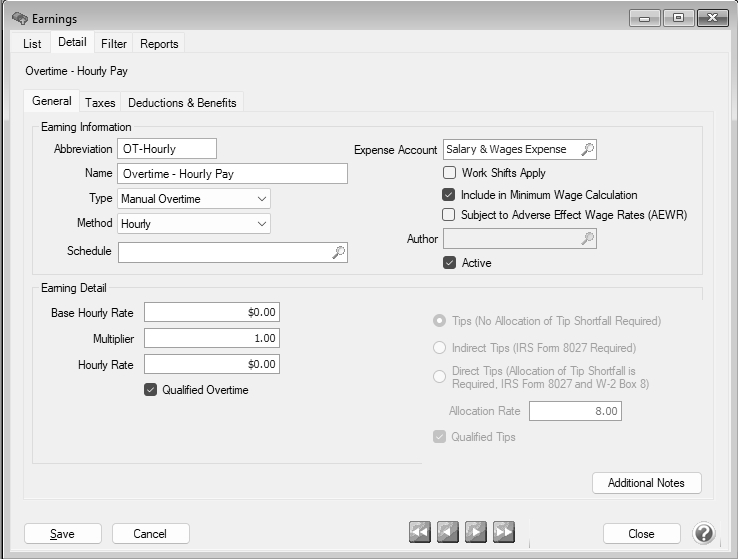Screen dimensions: 738x559
Task: Enable the Work Shifts Apply checkbox
Action: [x=449, y=173]
